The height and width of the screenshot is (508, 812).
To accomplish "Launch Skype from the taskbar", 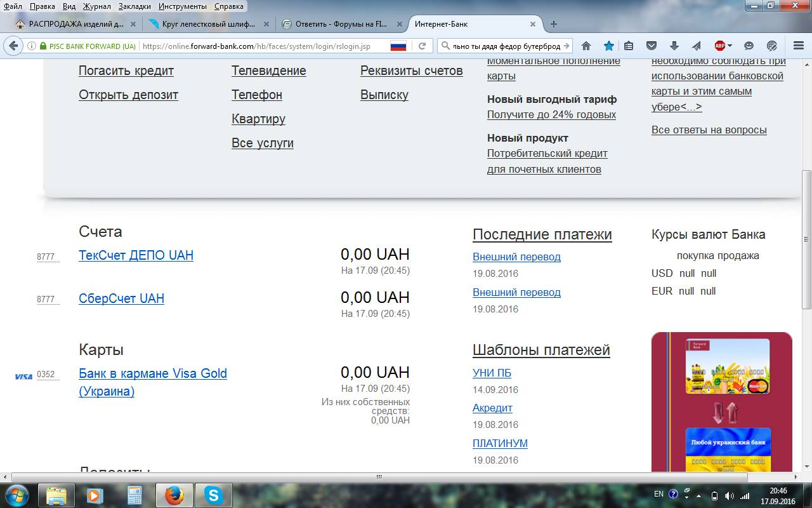I will (213, 495).
